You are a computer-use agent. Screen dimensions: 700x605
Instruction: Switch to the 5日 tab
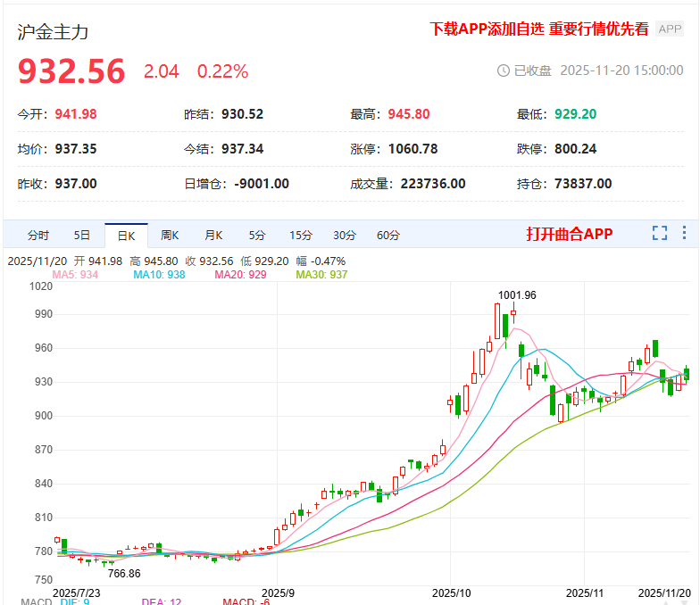[x=82, y=236]
